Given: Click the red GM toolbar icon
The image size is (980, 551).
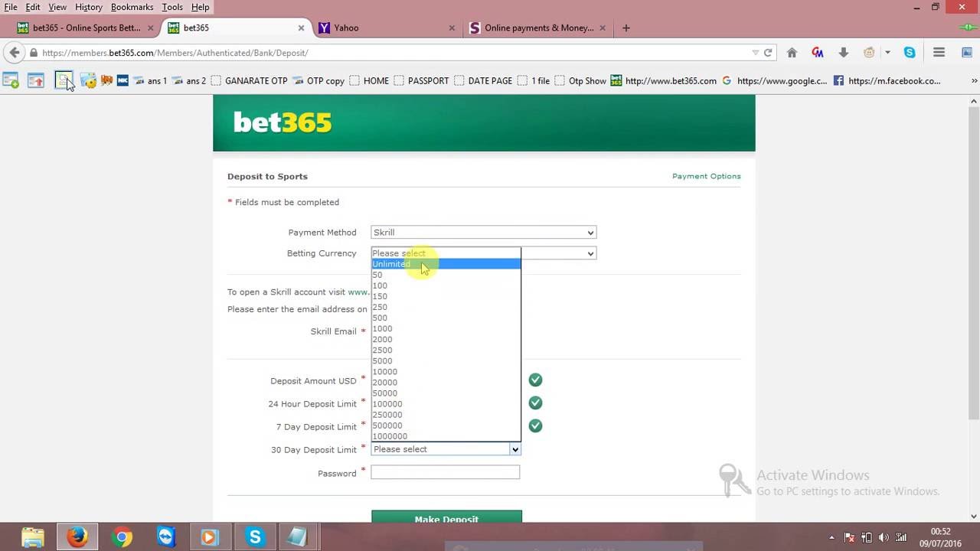Looking at the screenshot, I should 818,53.
